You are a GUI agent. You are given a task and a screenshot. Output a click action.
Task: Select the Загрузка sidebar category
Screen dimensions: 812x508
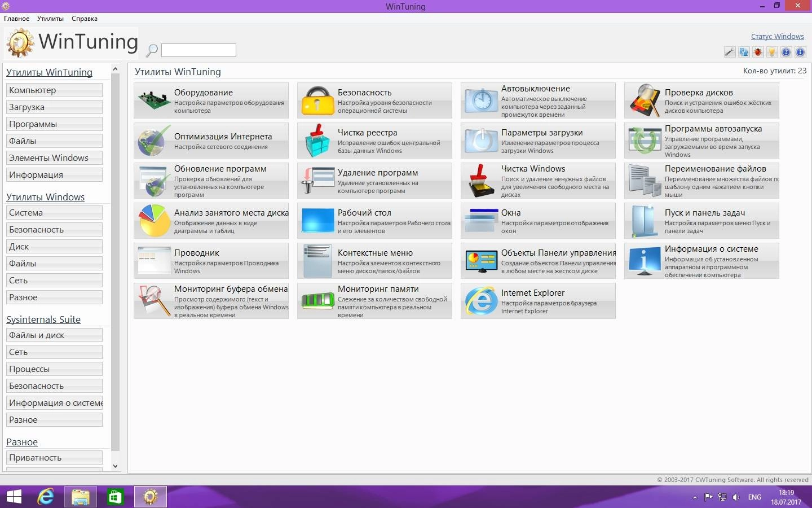(54, 107)
